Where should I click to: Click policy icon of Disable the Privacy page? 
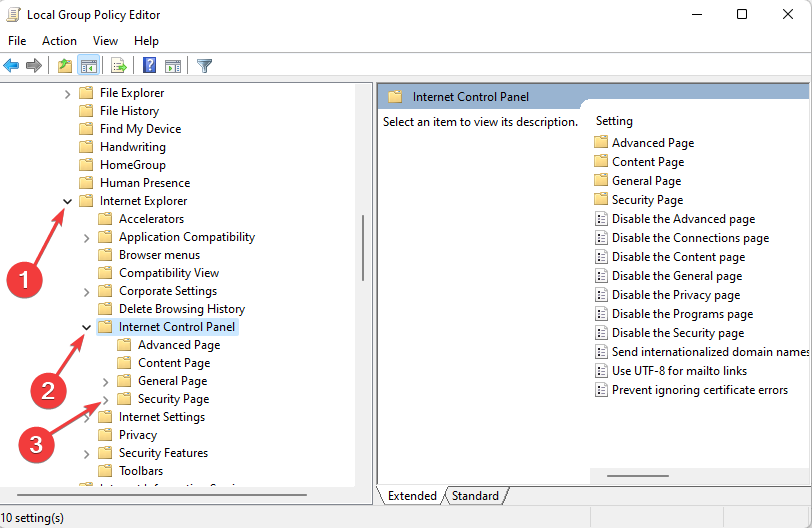[x=601, y=295]
